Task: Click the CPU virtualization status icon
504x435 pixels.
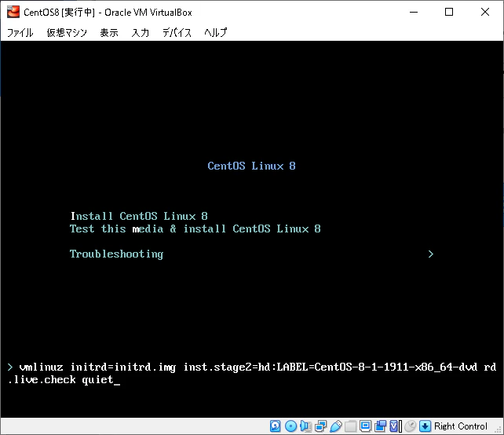Action: [x=396, y=426]
